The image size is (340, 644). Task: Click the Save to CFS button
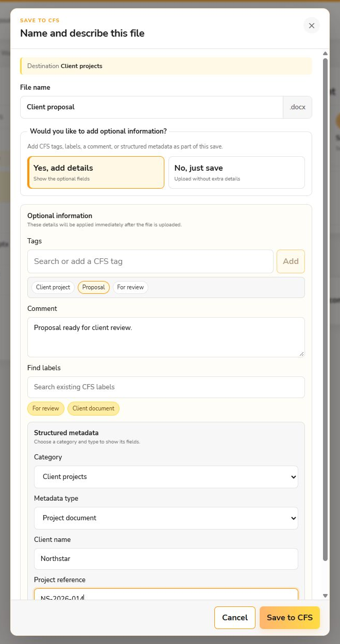click(290, 618)
